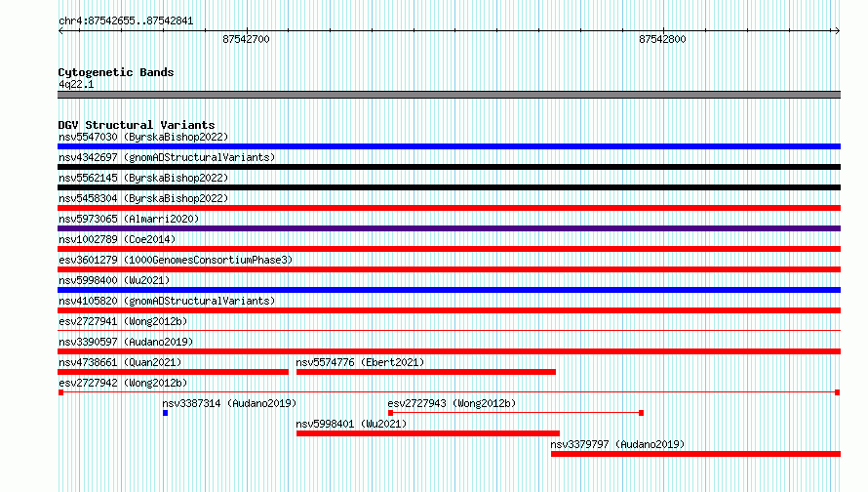Open the nsv5973065 (Almarri2020) label
This screenshot has width=868, height=492.
coord(129,219)
